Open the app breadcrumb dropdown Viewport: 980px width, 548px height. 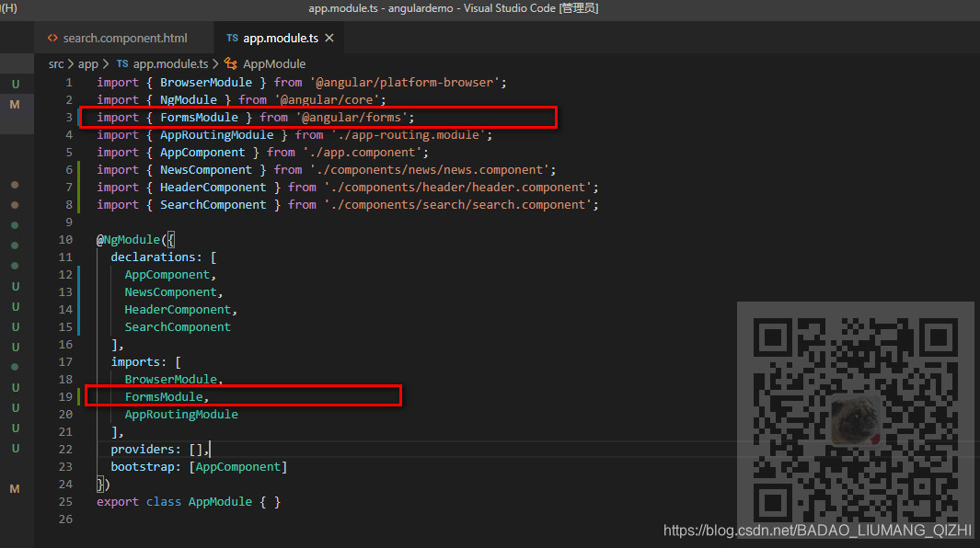pos(87,63)
